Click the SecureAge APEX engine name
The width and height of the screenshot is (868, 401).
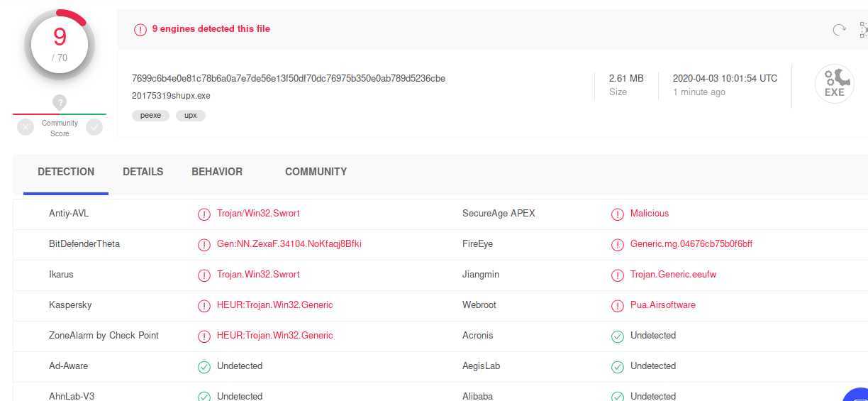coord(499,213)
